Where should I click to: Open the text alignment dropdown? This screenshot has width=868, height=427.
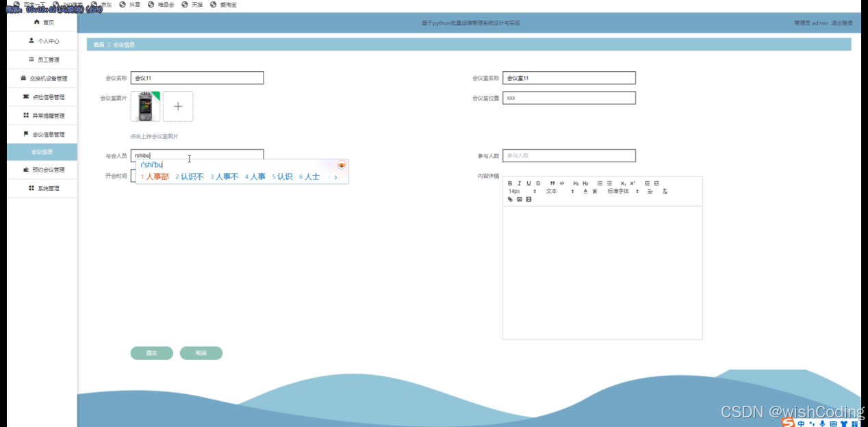click(650, 192)
